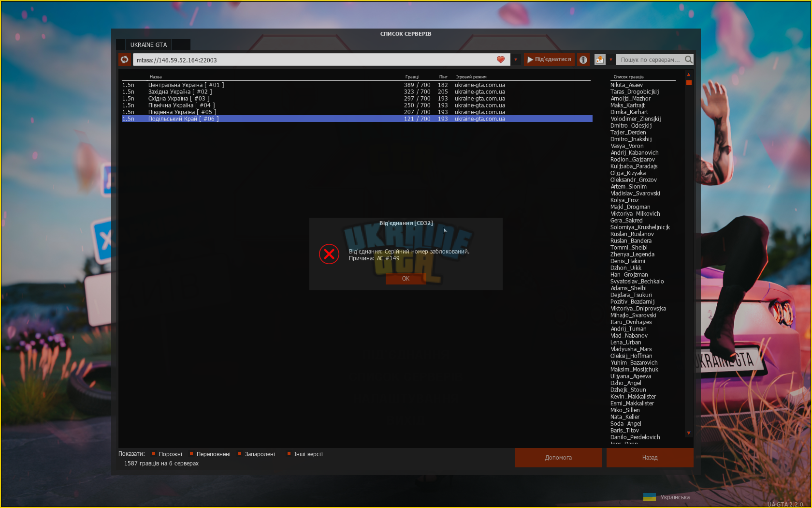Sort by Назва column header
The image size is (812, 508).
pyautogui.click(x=156, y=77)
